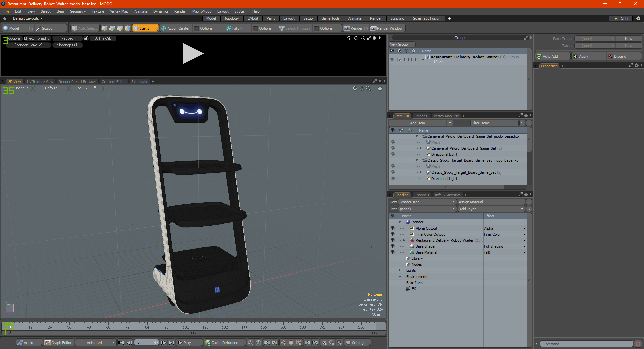
Task: Click the Auto Add button
Action: [x=552, y=56]
